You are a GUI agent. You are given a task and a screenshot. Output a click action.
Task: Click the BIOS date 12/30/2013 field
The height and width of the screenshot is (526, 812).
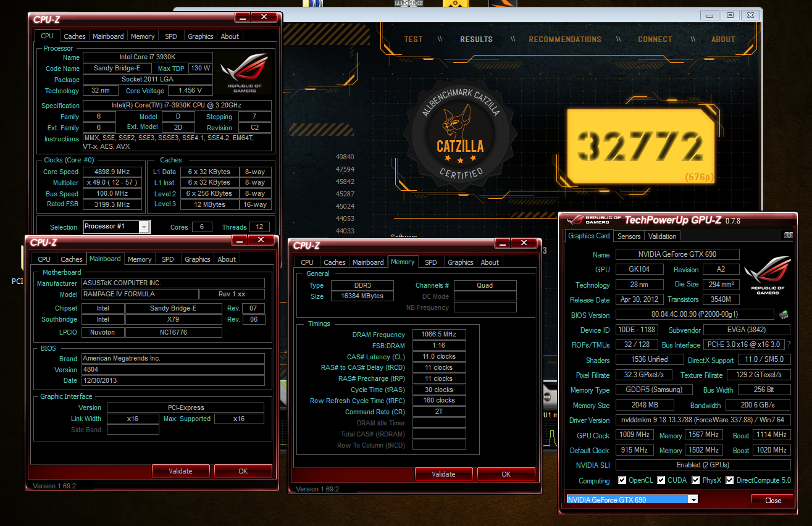tap(173, 380)
